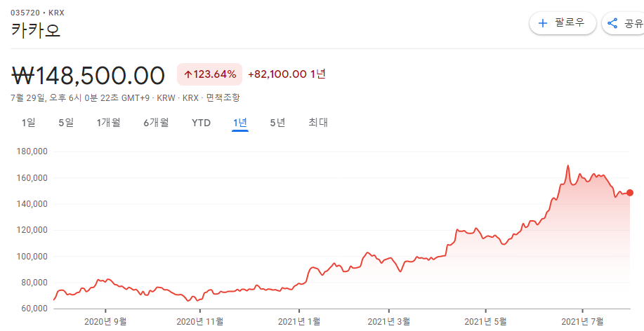Click the 100,000 y-axis label

coord(32,257)
